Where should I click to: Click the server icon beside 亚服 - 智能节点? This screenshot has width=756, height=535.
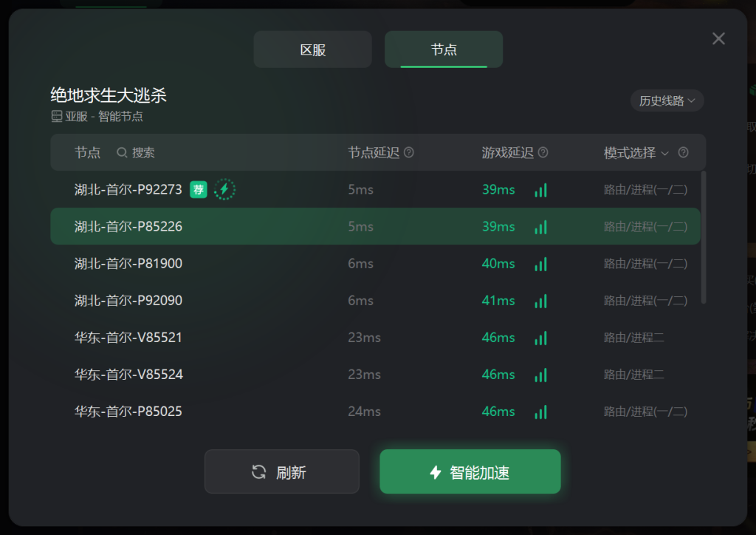(x=57, y=116)
